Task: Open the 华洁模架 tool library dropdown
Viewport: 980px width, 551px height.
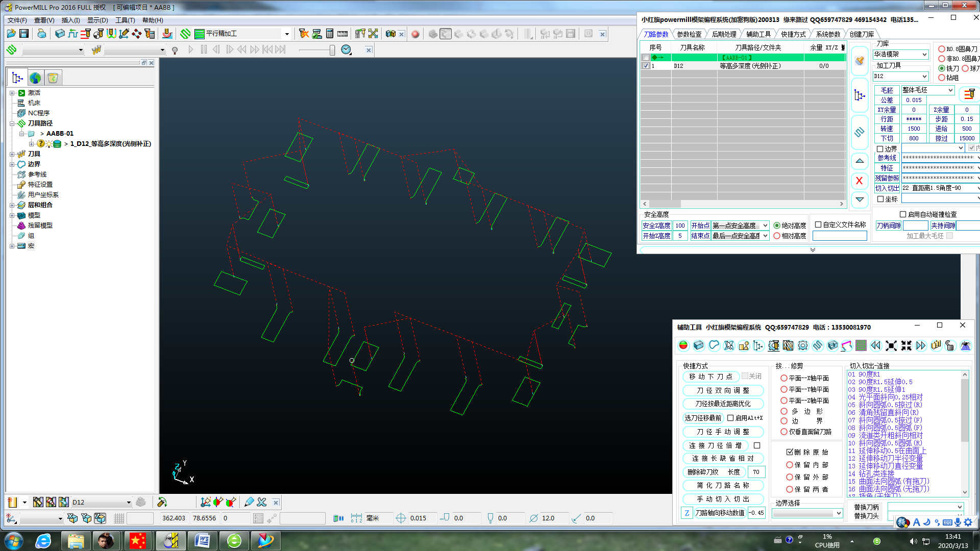Action: (x=924, y=54)
